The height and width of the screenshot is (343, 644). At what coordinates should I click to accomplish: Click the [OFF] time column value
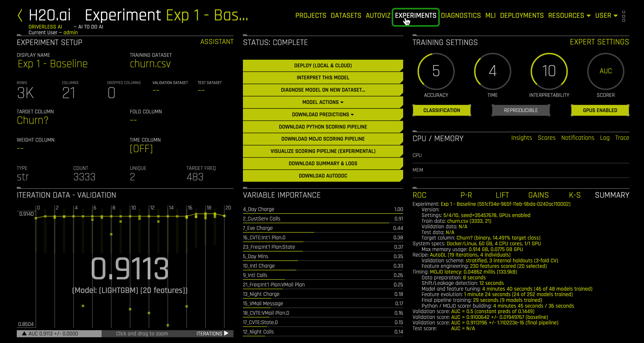point(141,149)
